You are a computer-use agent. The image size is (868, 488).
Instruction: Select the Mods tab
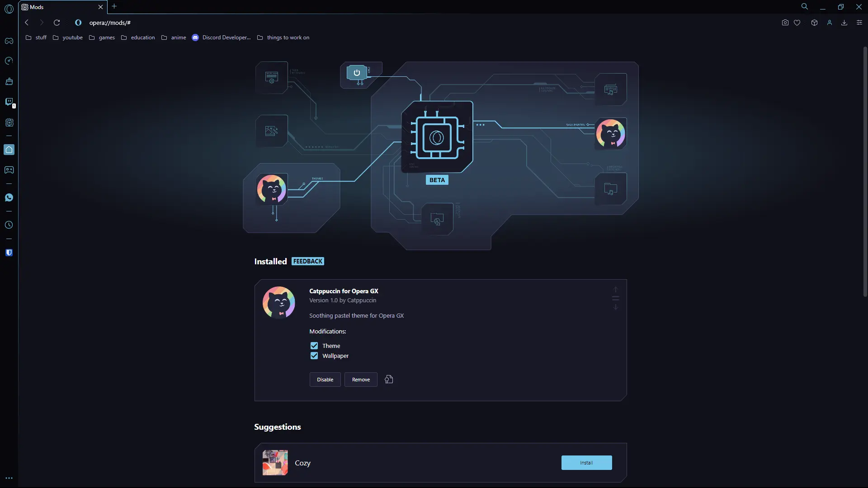[59, 7]
